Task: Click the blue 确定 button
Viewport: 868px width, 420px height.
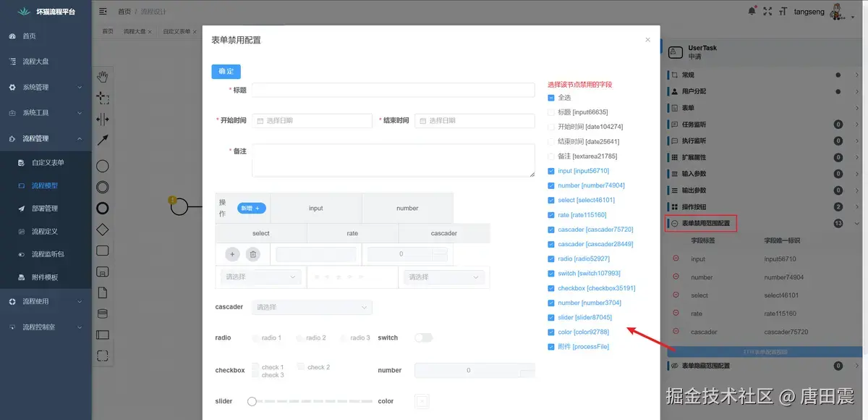Action: pyautogui.click(x=226, y=72)
